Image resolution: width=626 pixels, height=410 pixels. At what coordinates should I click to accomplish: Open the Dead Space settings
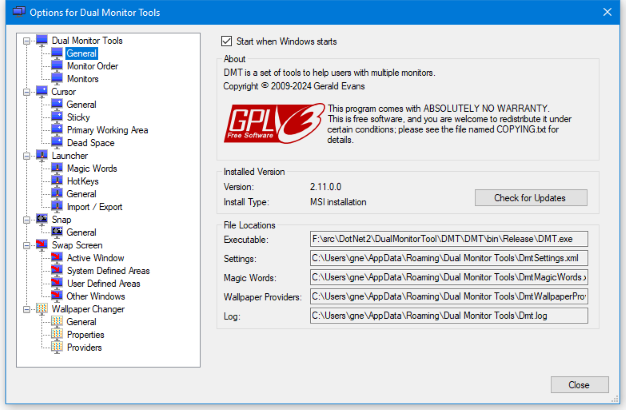pyautogui.click(x=91, y=143)
